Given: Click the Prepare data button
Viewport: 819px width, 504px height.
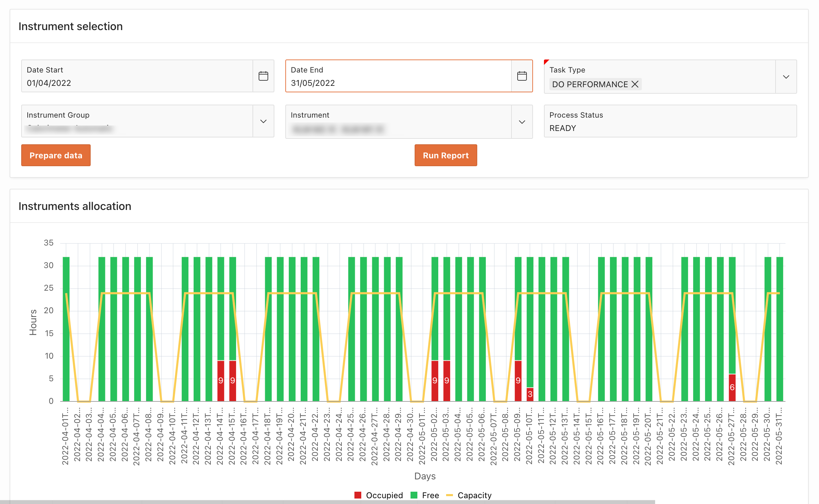Looking at the screenshot, I should (56, 155).
